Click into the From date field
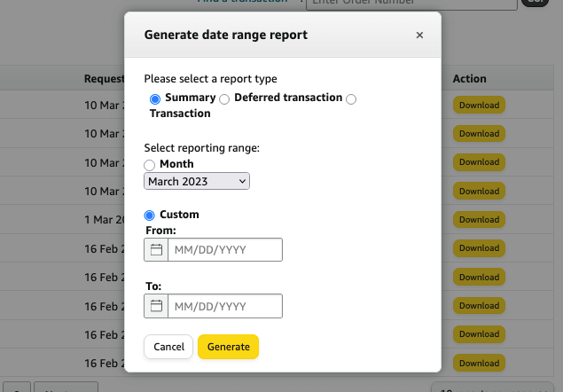Viewport: 563px width, 392px height. click(x=224, y=250)
